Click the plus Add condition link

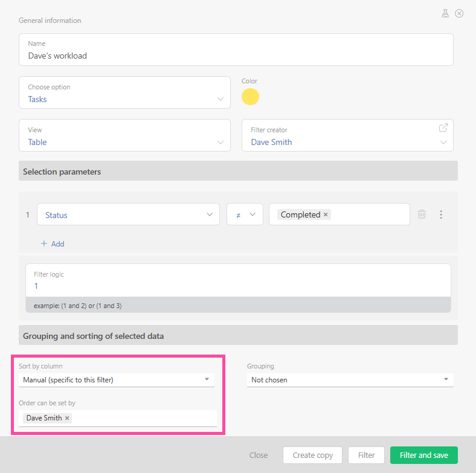click(53, 243)
